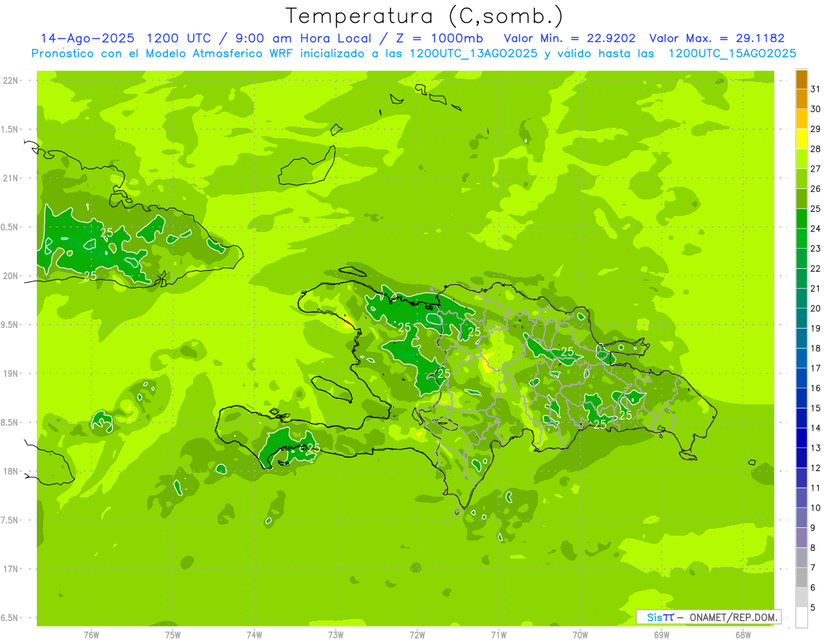834x644 pixels.
Task: Click legend value 14
Action: coord(816,428)
